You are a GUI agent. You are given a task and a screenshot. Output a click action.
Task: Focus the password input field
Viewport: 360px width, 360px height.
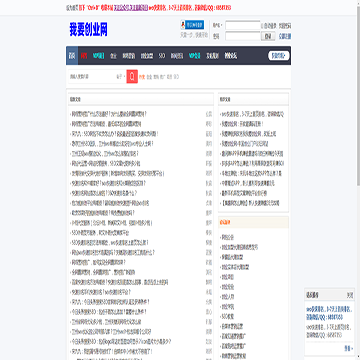tap(243, 36)
